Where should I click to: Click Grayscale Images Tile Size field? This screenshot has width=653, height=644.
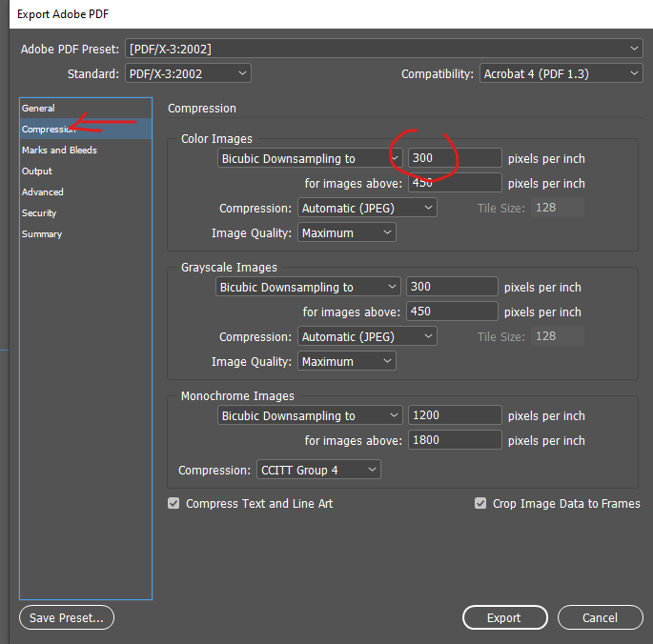click(558, 336)
